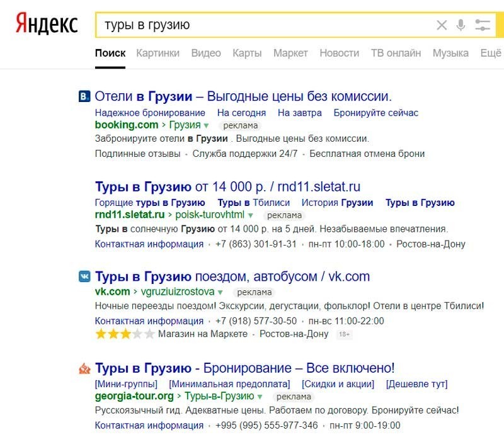The image size is (504, 442).
Task: Open Музыка tab
Action: [x=450, y=53]
